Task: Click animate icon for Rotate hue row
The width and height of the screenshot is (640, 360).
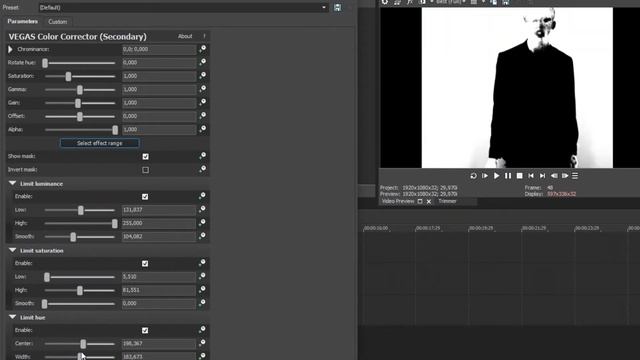Action: 202,62
